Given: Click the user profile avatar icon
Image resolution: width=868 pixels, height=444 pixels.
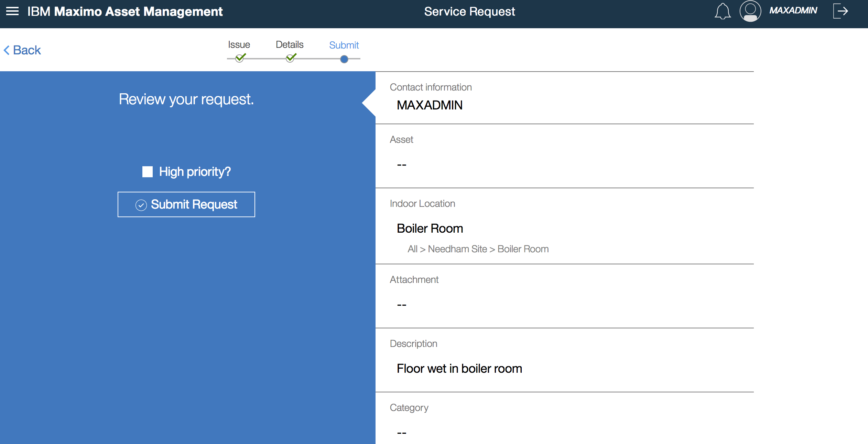Looking at the screenshot, I should click(750, 11).
